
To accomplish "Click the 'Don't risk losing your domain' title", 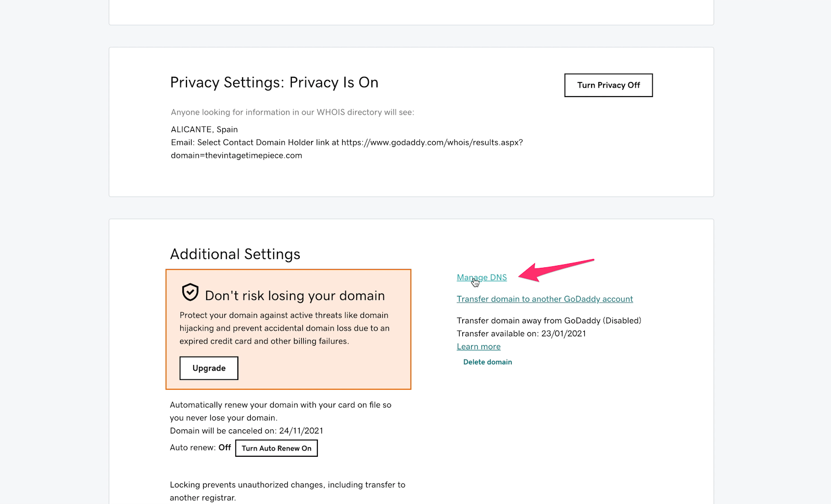I will coord(295,296).
